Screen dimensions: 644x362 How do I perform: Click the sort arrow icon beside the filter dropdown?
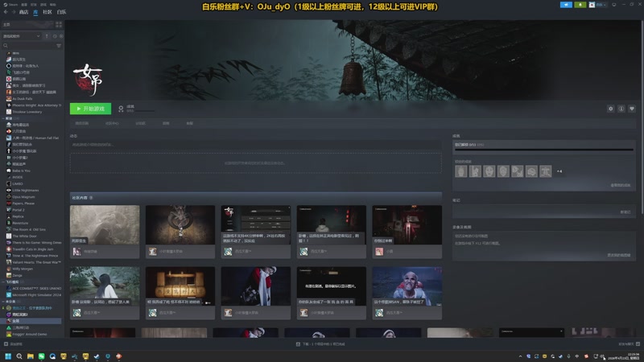pyautogui.click(x=47, y=36)
